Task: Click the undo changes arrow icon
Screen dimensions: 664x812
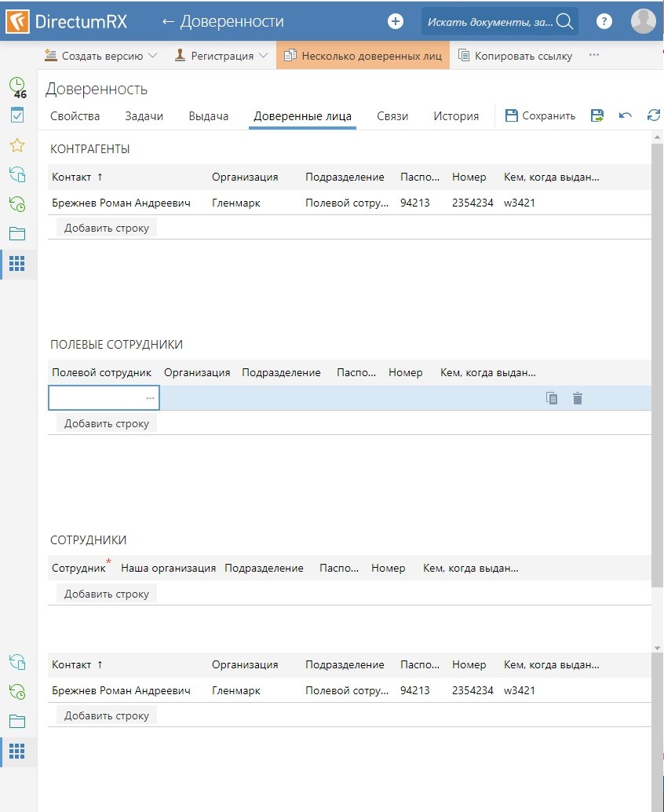Action: tap(626, 115)
